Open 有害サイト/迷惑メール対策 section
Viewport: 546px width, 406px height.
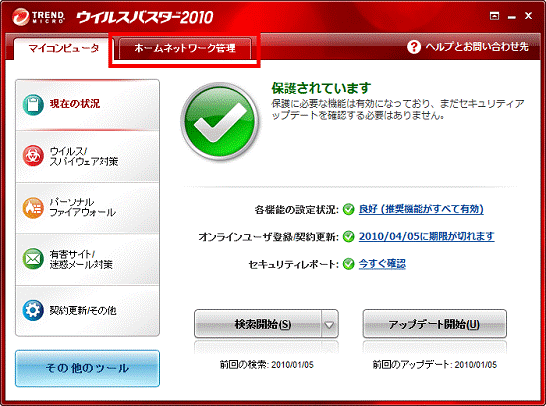tap(87, 259)
